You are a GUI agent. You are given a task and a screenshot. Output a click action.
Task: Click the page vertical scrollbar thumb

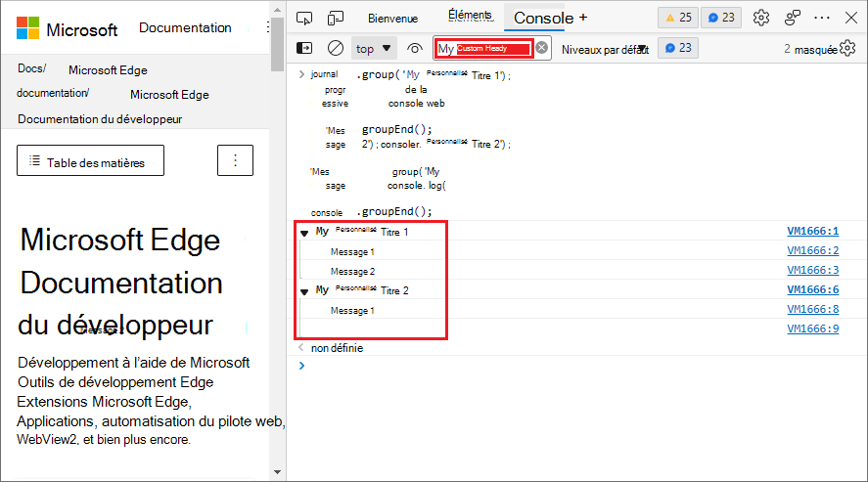277,44
